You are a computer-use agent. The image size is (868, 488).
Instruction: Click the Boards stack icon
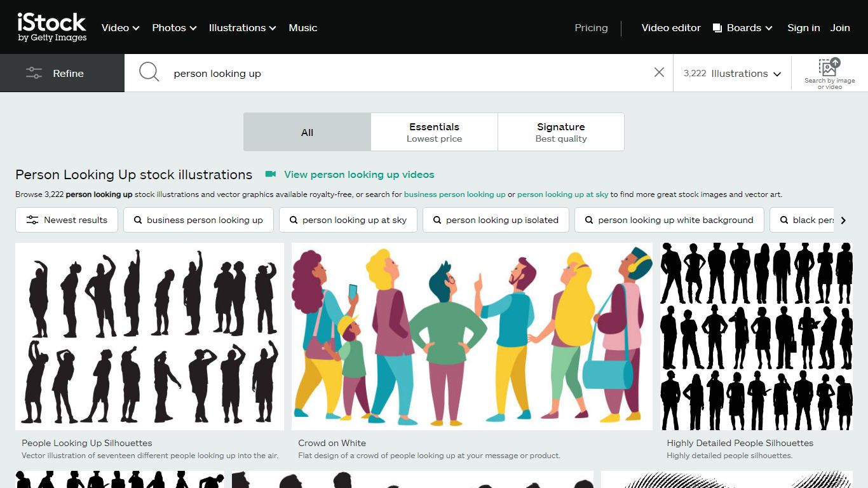[717, 28]
